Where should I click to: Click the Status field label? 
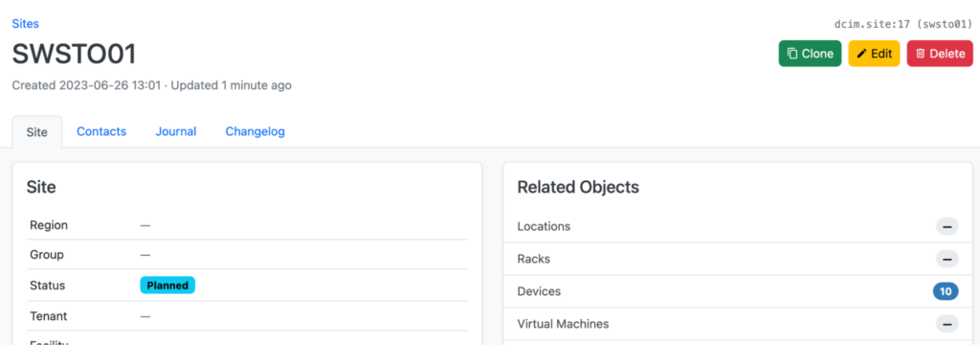48,286
